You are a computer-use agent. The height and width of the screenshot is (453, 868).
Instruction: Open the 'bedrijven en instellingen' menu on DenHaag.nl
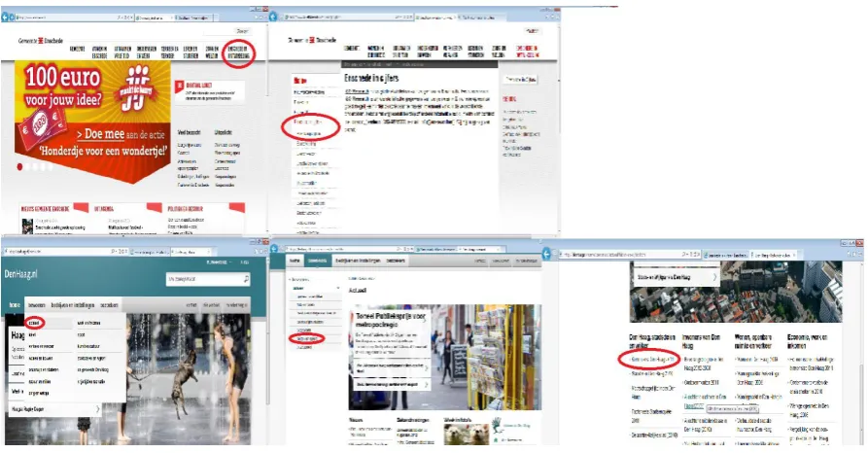point(73,305)
